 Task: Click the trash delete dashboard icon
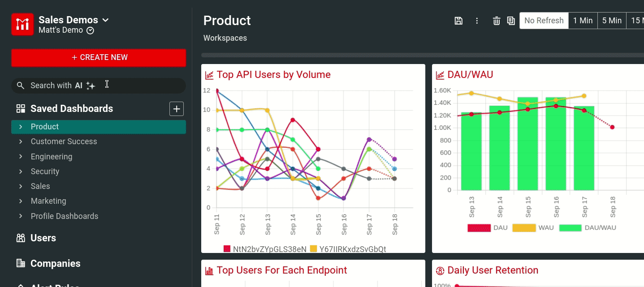(x=497, y=21)
